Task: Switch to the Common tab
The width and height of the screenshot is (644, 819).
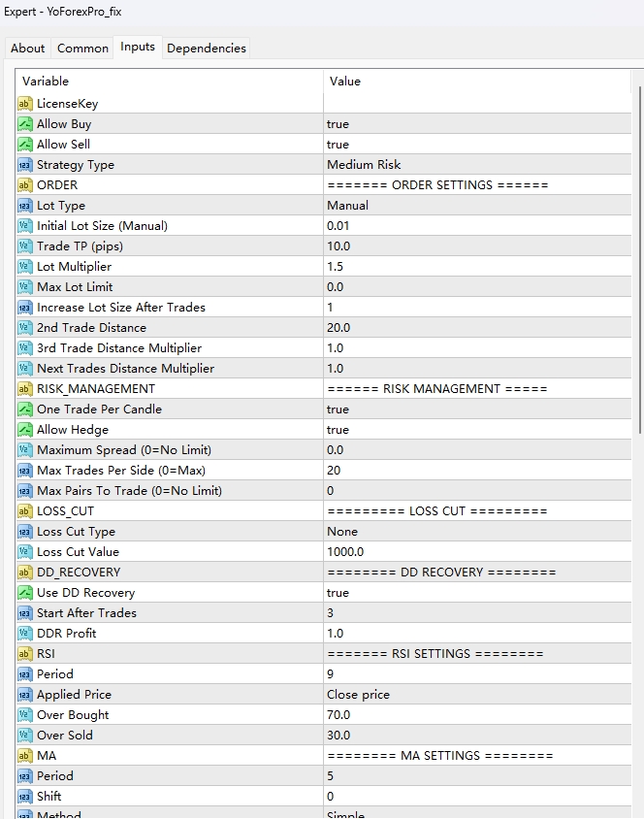Action: coord(82,49)
